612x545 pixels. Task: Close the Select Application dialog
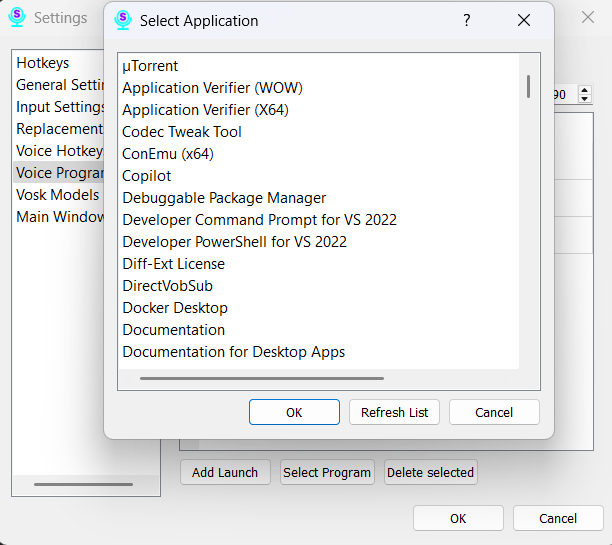tap(524, 20)
